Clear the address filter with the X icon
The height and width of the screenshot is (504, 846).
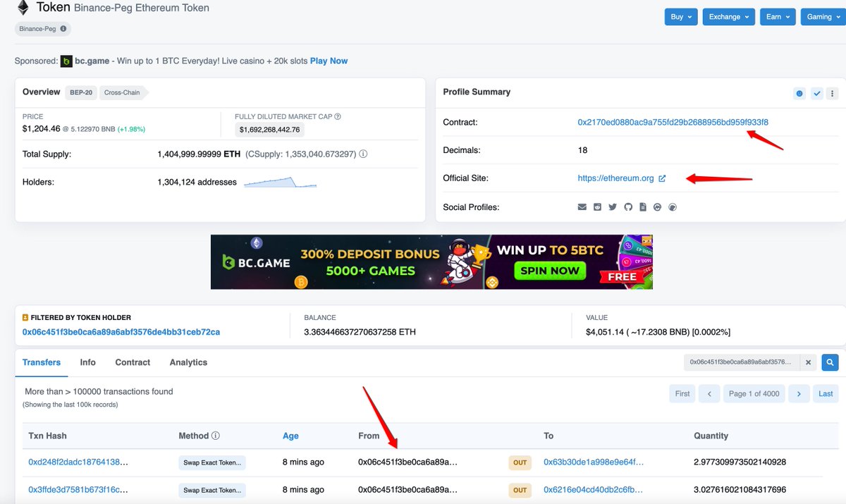point(809,362)
